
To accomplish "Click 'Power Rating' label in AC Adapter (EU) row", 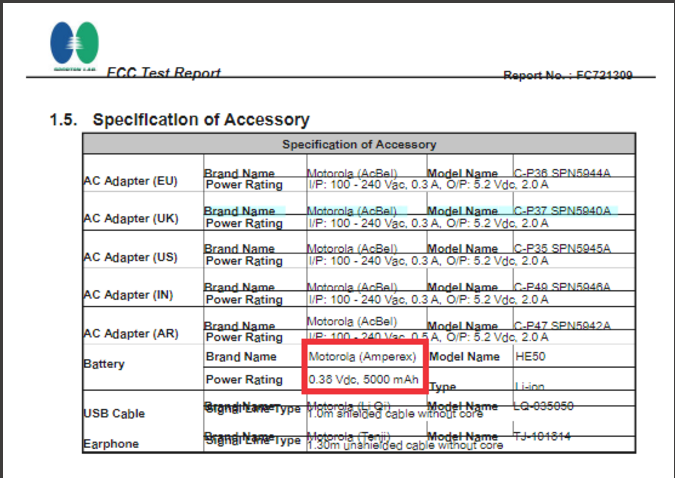I will pyautogui.click(x=244, y=185).
